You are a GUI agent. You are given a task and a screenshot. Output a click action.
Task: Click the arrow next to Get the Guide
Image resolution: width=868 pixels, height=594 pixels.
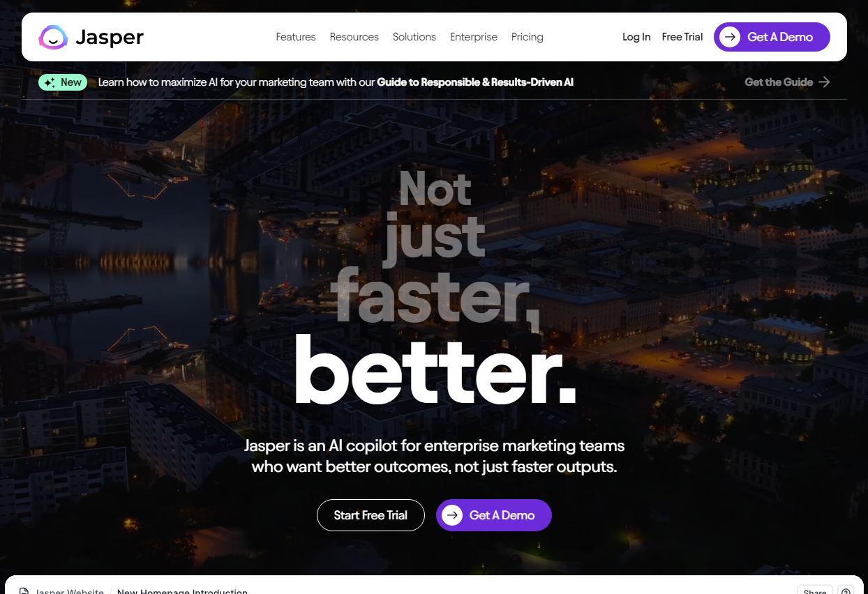tap(825, 82)
